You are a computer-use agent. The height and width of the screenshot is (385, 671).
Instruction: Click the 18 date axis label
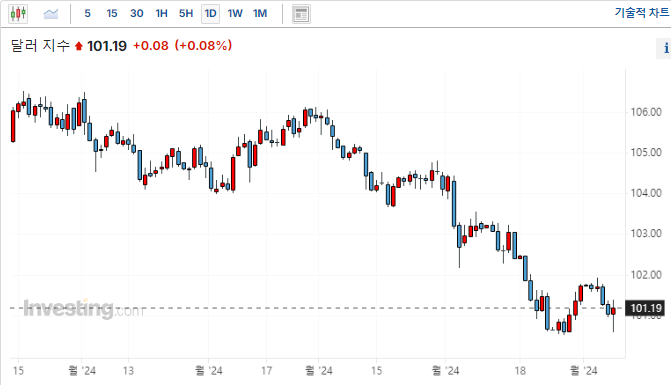520,370
